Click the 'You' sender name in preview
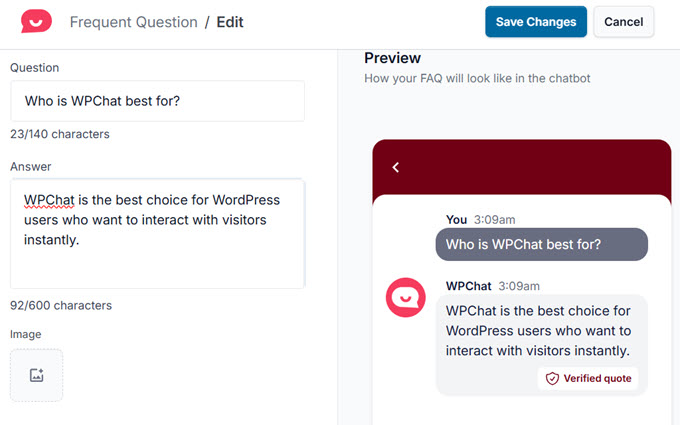 pyautogui.click(x=456, y=220)
